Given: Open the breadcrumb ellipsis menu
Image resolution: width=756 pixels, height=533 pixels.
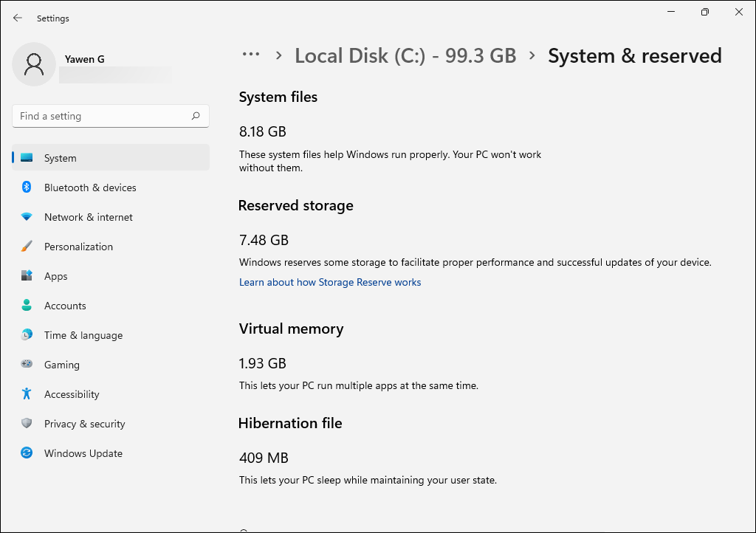Looking at the screenshot, I should pyautogui.click(x=251, y=55).
